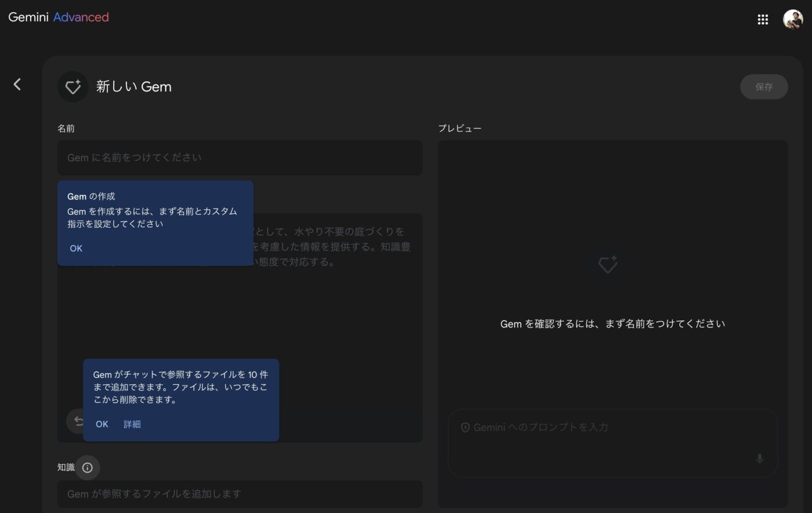Click the プレビュー label

(x=459, y=129)
